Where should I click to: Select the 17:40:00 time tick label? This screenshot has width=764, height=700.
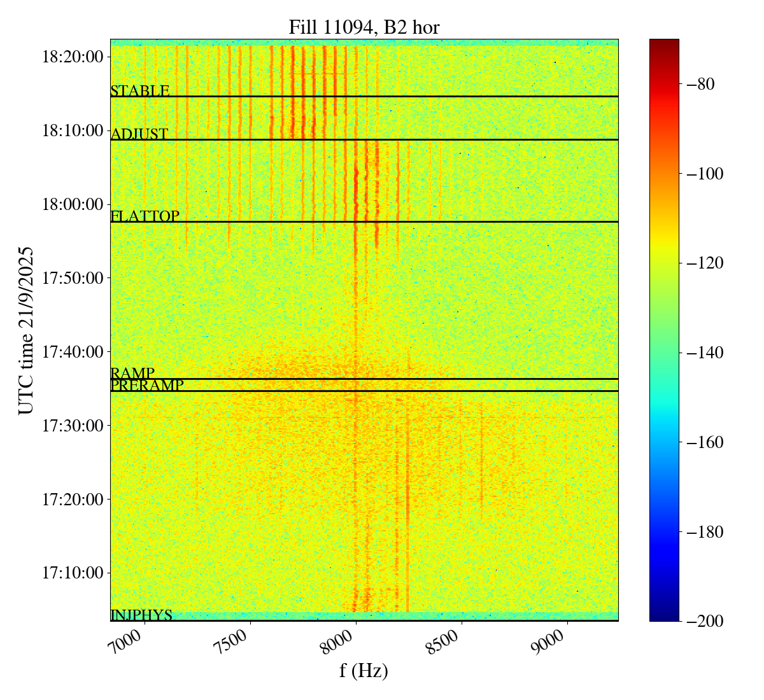pos(72,352)
